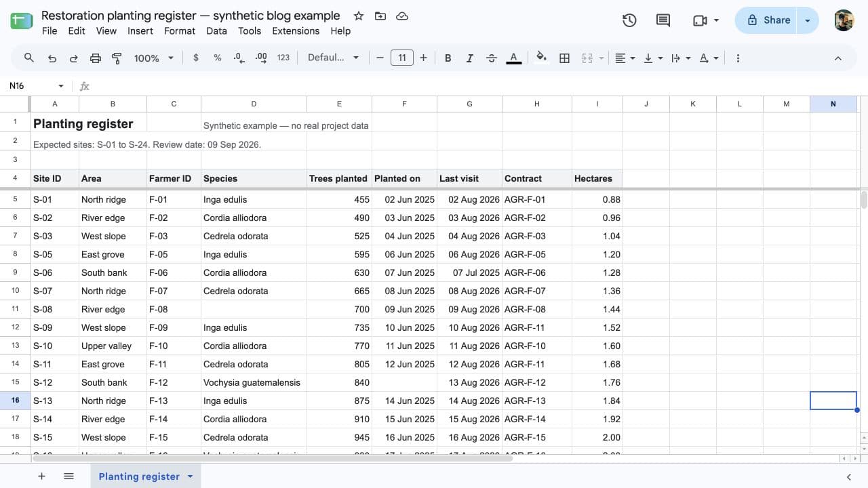Open the Insert menu
The image size is (868, 488).
pos(140,30)
